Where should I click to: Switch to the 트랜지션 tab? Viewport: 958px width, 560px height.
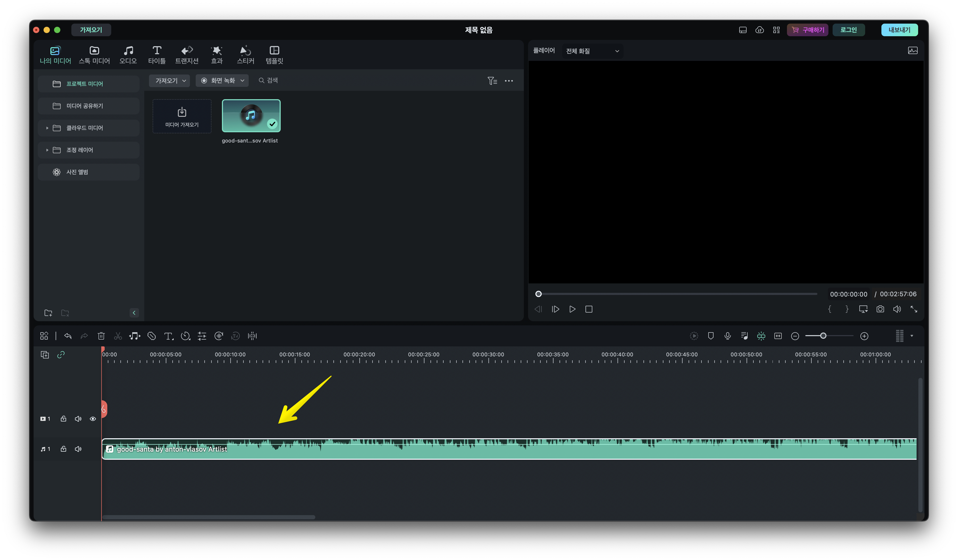pos(187,55)
